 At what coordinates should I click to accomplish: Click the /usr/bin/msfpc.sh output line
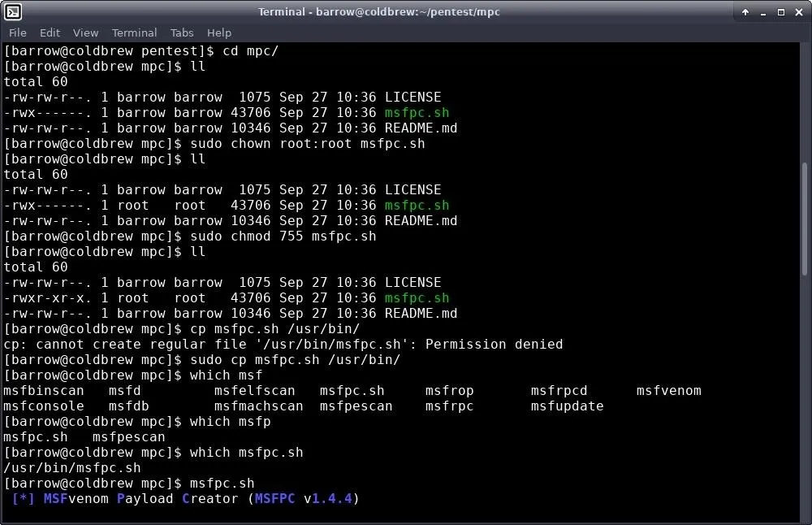point(72,467)
